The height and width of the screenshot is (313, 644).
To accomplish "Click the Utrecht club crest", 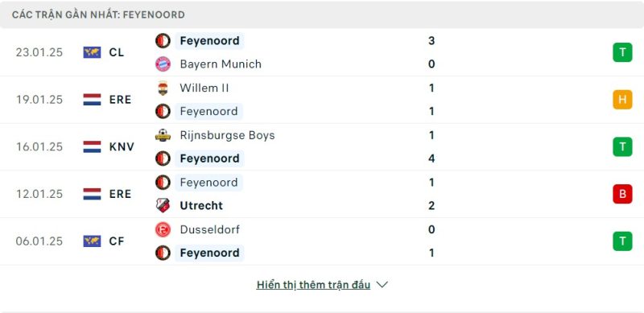I will pyautogui.click(x=163, y=205).
